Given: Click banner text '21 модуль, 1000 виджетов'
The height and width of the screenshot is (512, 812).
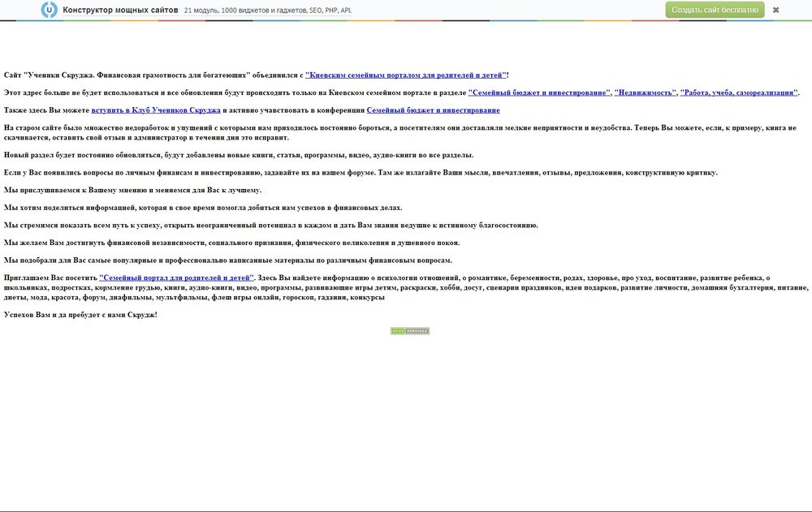Looking at the screenshot, I should 268,11.
